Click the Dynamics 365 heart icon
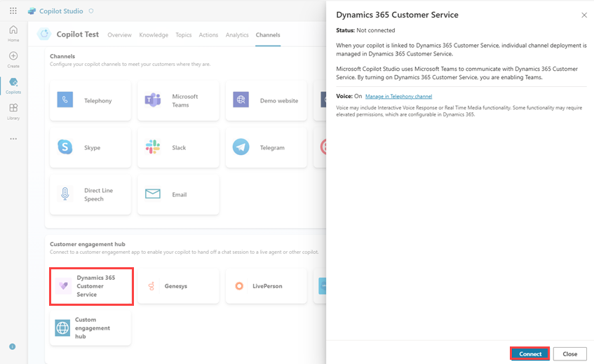The height and width of the screenshot is (364, 594). (x=63, y=285)
